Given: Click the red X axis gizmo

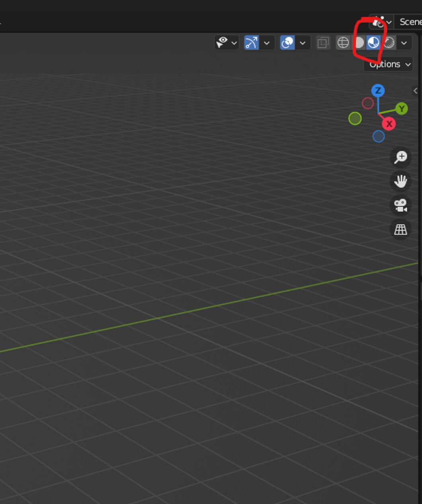Looking at the screenshot, I should coord(389,124).
